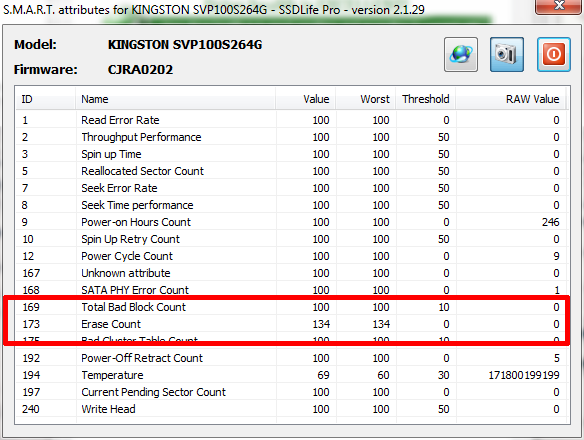Click ID 240 in the table
This screenshot has width=584, height=440.
click(31, 409)
